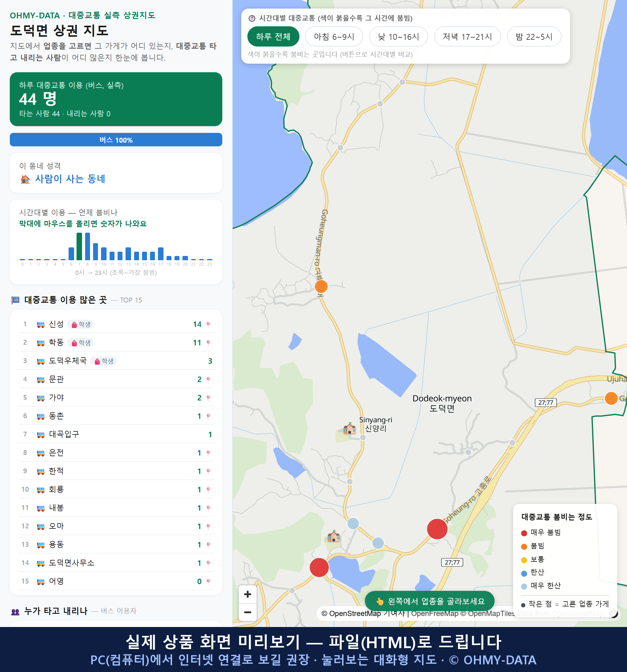The height and width of the screenshot is (672, 627).
Task: Click the 왼쪽에서 업종을 골라보세요 button
Action: (429, 601)
